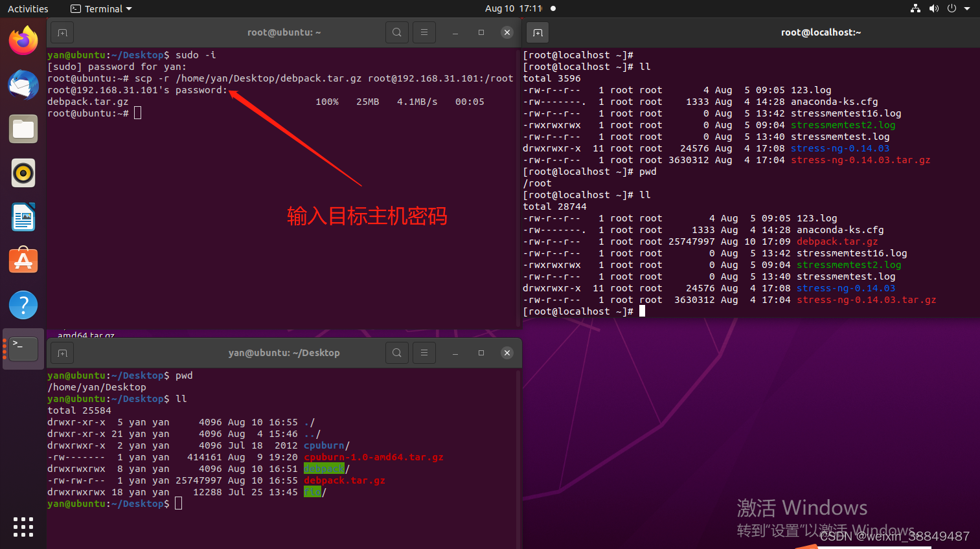The width and height of the screenshot is (980, 549).
Task: Minimize the yan@ubuntu Desktop terminal window
Action: coord(455,353)
